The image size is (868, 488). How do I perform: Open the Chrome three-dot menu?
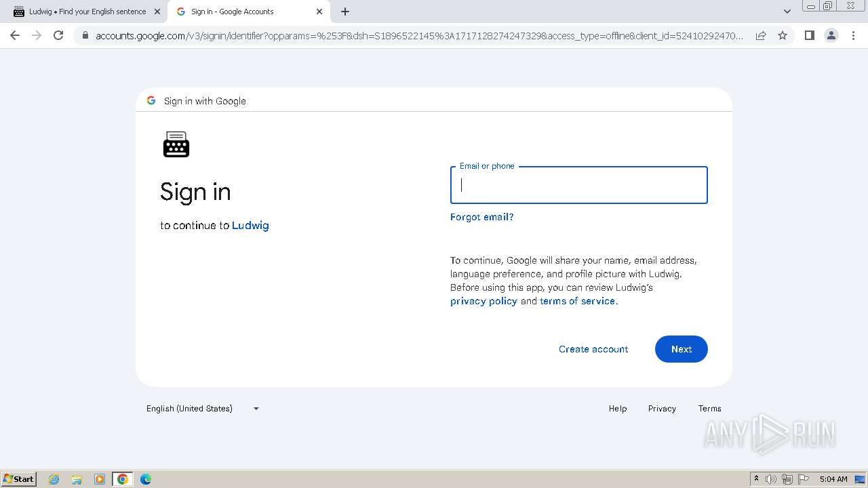click(853, 35)
